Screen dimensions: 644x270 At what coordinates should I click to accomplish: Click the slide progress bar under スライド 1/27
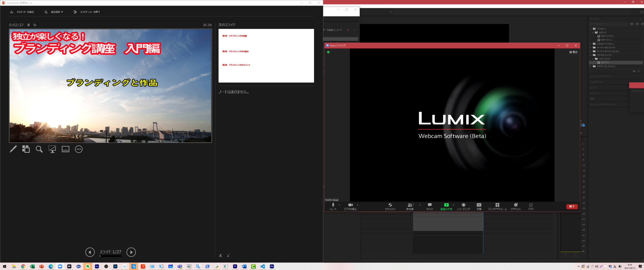(110, 256)
